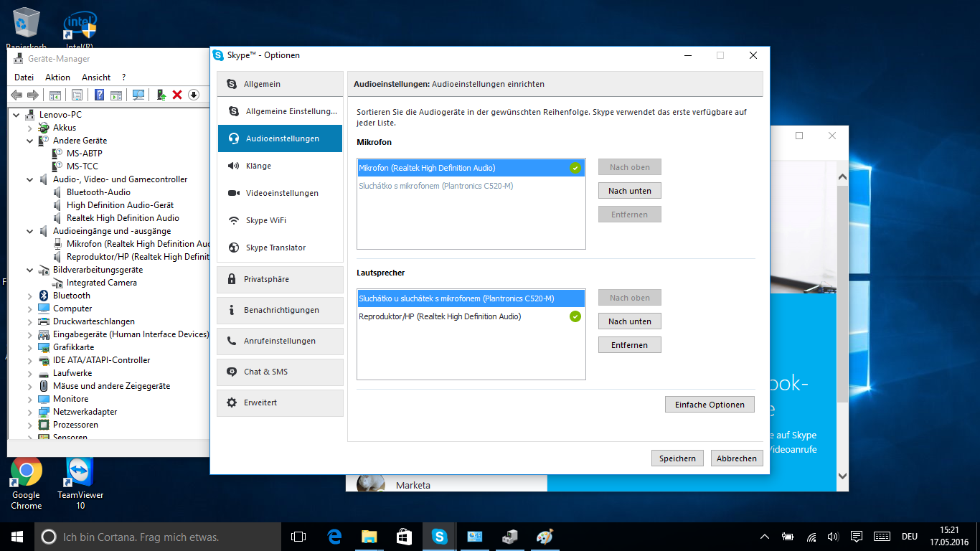980x551 pixels.
Task: Click the update driver icon with green arrow
Action: pos(162,95)
